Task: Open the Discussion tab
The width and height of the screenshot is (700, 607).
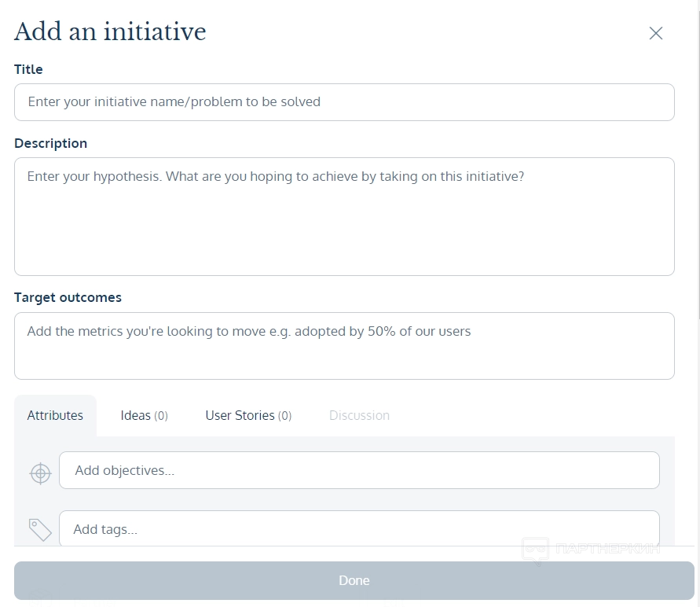Action: (359, 415)
